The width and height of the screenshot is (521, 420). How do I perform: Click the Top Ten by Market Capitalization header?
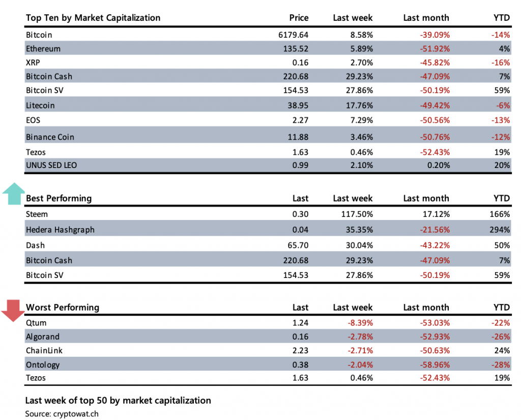(x=93, y=18)
